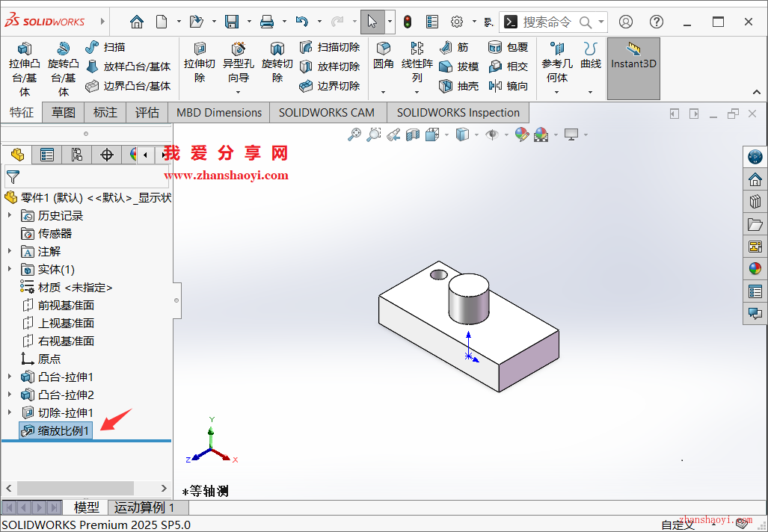This screenshot has width=768, height=532.
Task: Click the Save icon in top toolbar
Action: [232, 22]
